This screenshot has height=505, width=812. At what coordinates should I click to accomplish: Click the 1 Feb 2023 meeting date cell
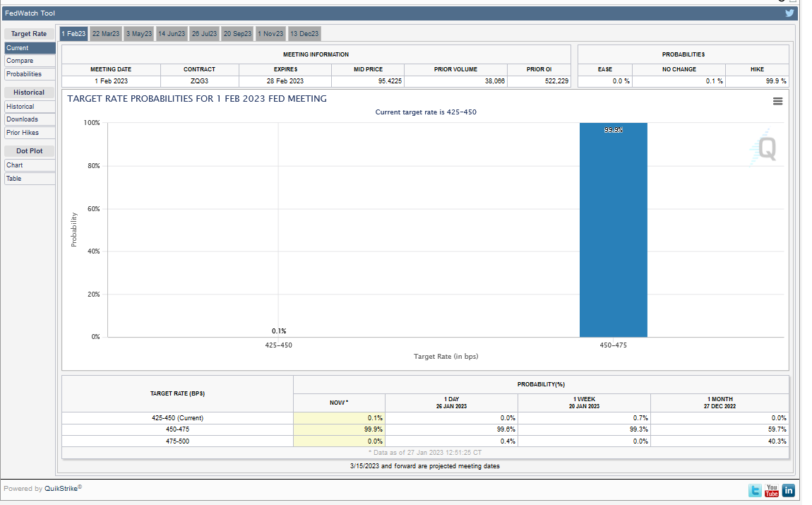tap(111, 81)
